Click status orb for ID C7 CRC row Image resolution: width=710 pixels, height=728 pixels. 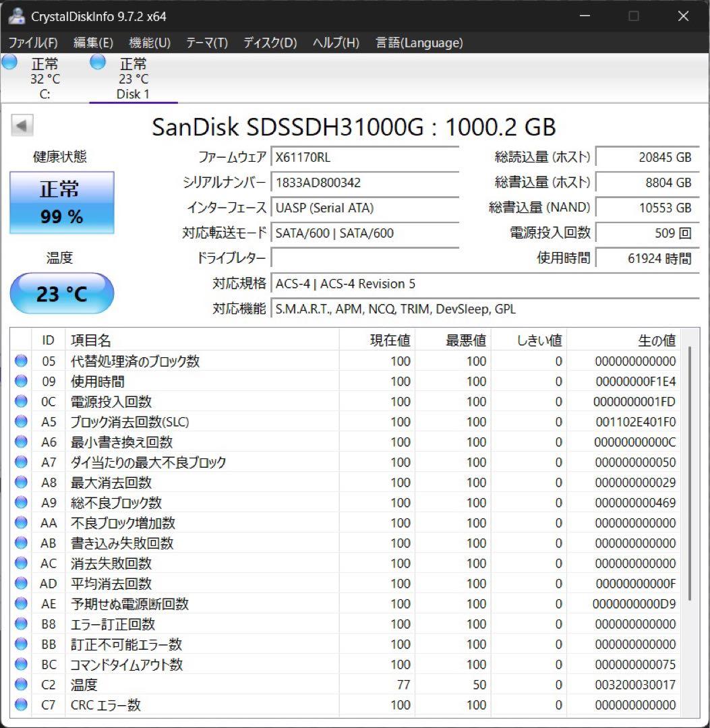coord(21,705)
